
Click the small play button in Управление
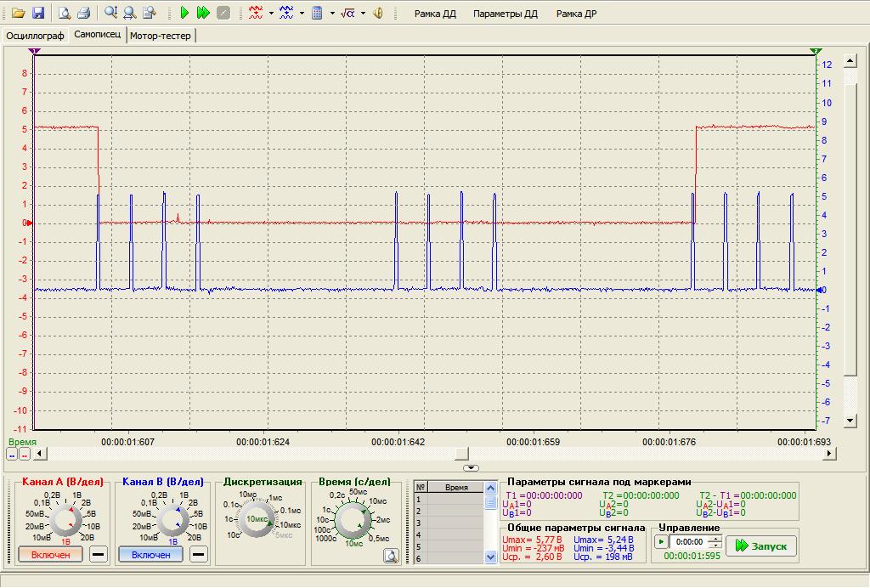(x=661, y=542)
